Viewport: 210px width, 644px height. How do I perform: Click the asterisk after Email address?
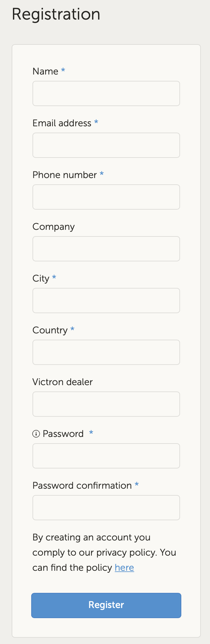point(96,123)
